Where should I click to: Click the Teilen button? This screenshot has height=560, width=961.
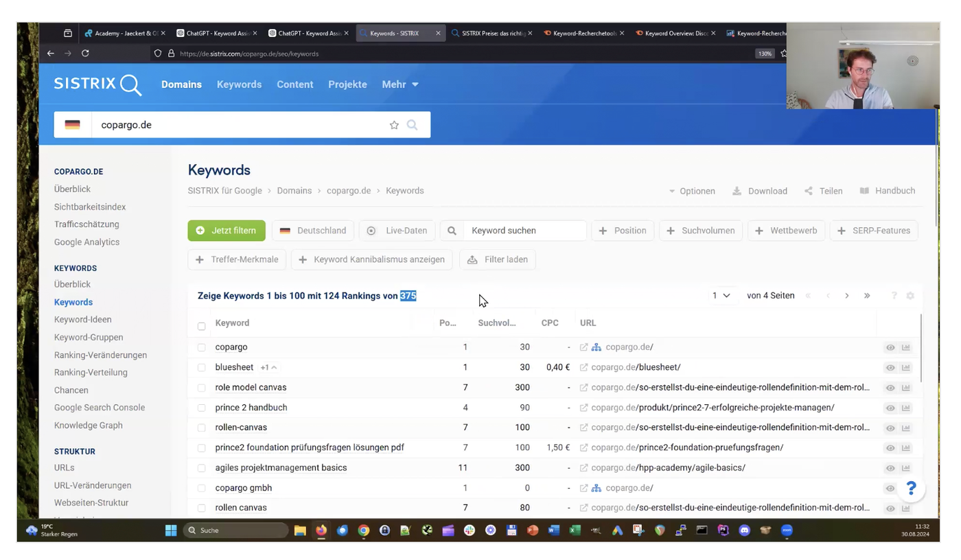823,191
